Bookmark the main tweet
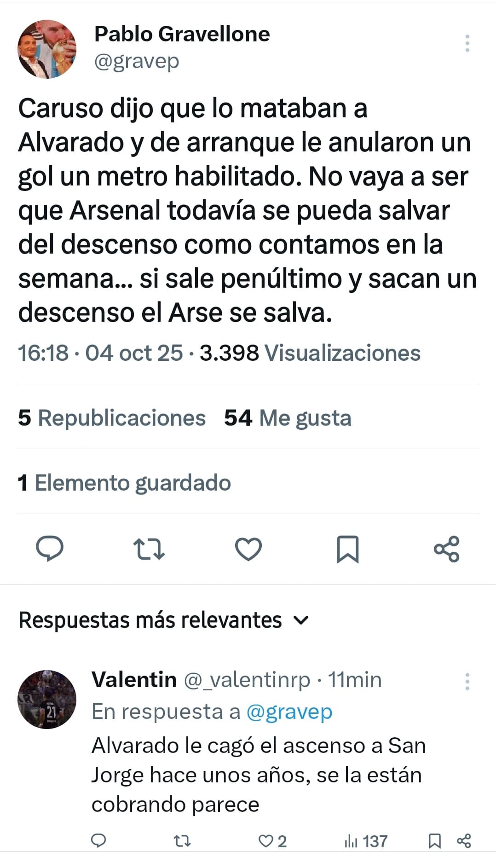 (x=348, y=549)
